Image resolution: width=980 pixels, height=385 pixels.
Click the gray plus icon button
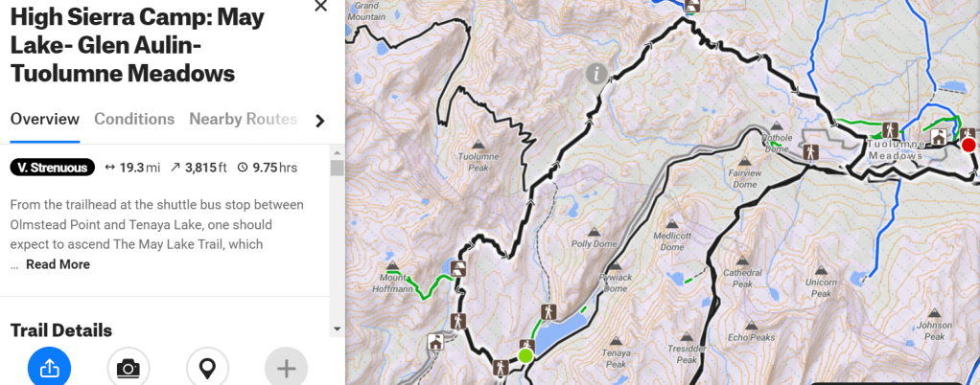tap(287, 368)
